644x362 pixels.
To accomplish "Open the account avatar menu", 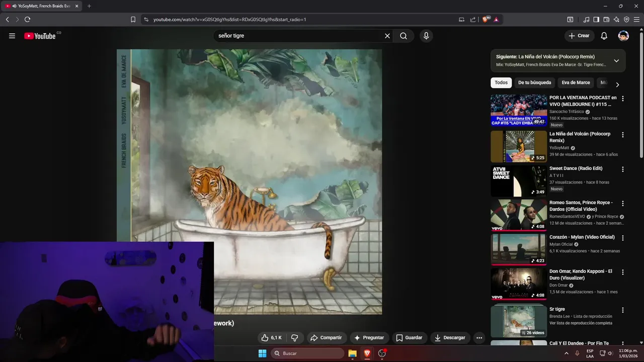I will pos(623,36).
